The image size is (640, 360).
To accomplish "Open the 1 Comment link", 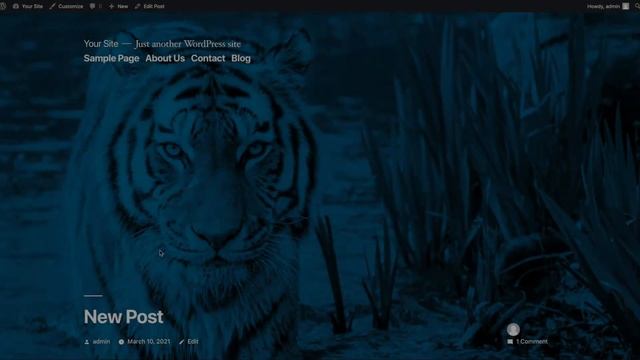I will pyautogui.click(x=531, y=341).
